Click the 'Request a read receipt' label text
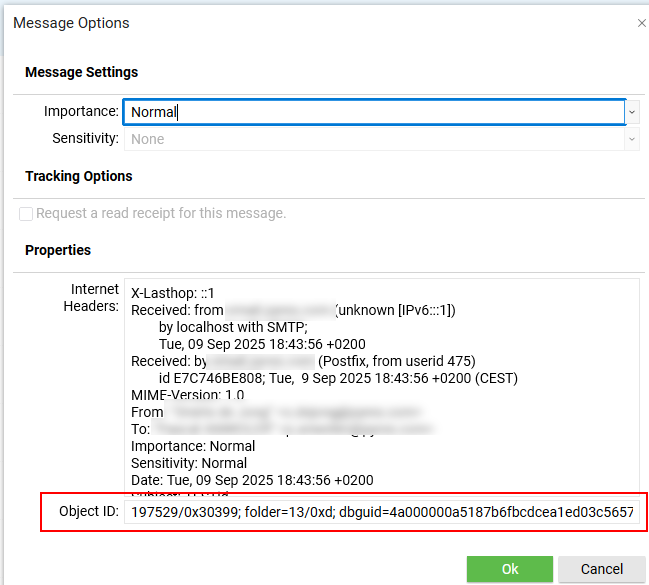 161,213
